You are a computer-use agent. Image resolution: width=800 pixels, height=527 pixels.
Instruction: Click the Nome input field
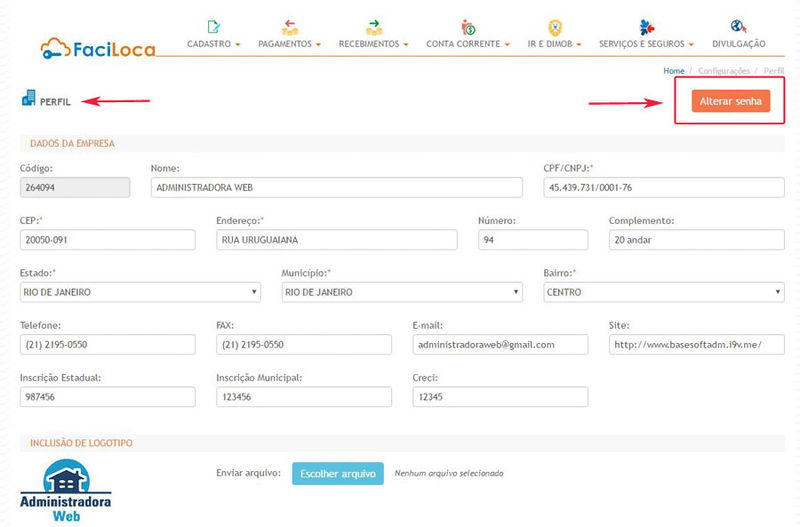pos(336,187)
